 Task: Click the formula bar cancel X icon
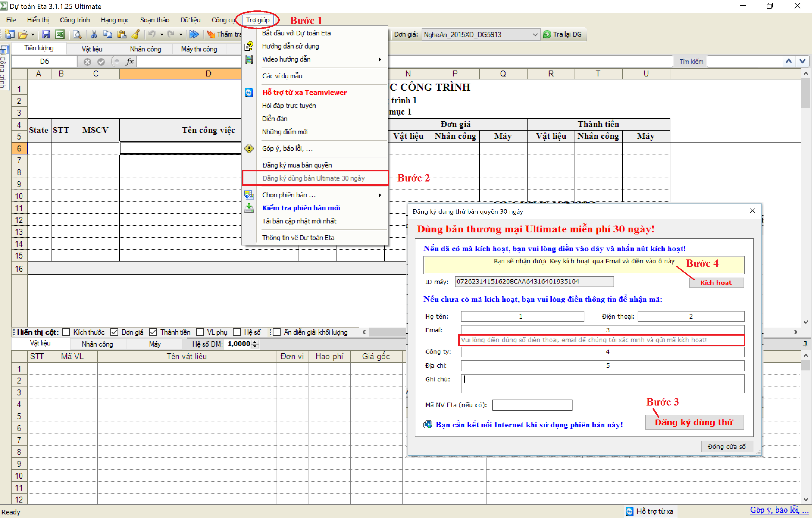click(87, 62)
